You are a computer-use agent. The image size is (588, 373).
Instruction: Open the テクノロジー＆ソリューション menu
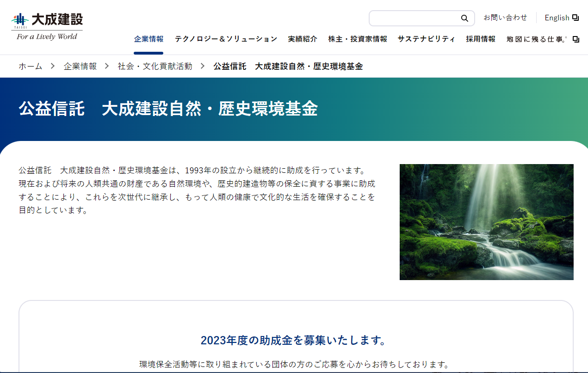[226, 39]
